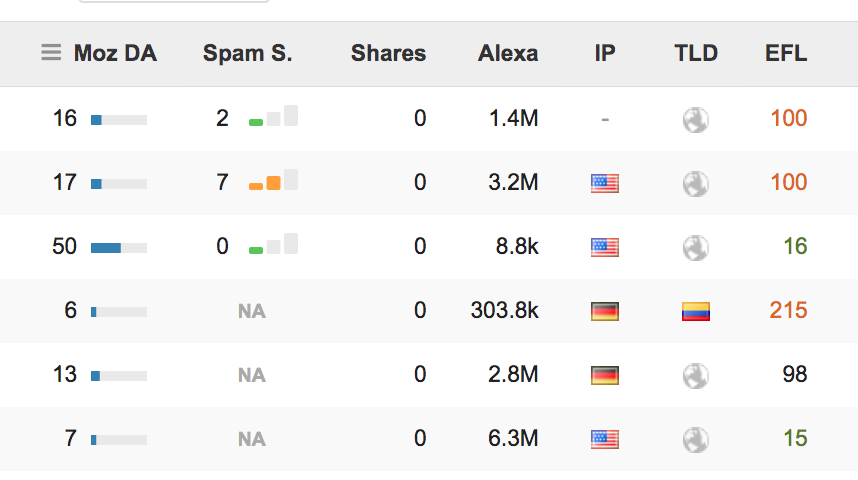Click the German flag in the 2.8M row

point(605,375)
